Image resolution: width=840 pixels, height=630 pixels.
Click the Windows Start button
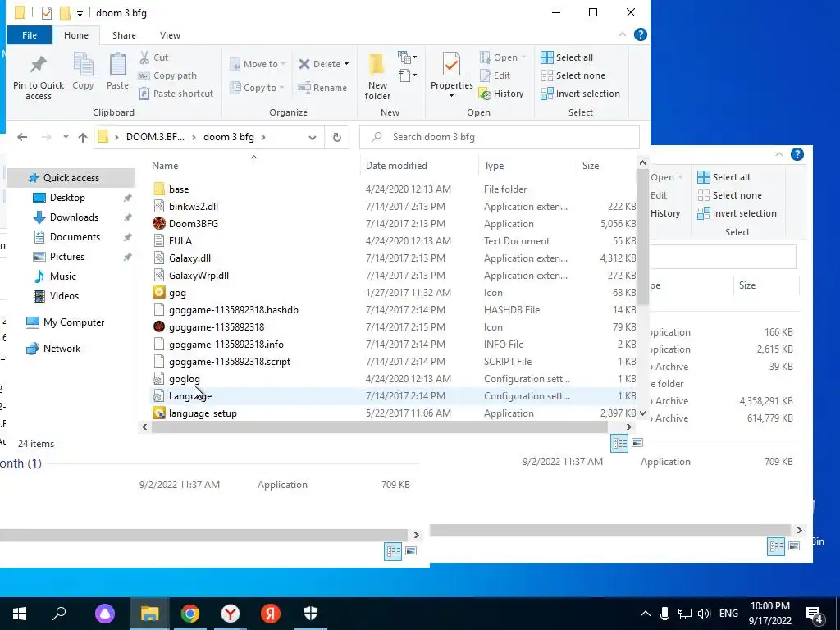[20, 614]
